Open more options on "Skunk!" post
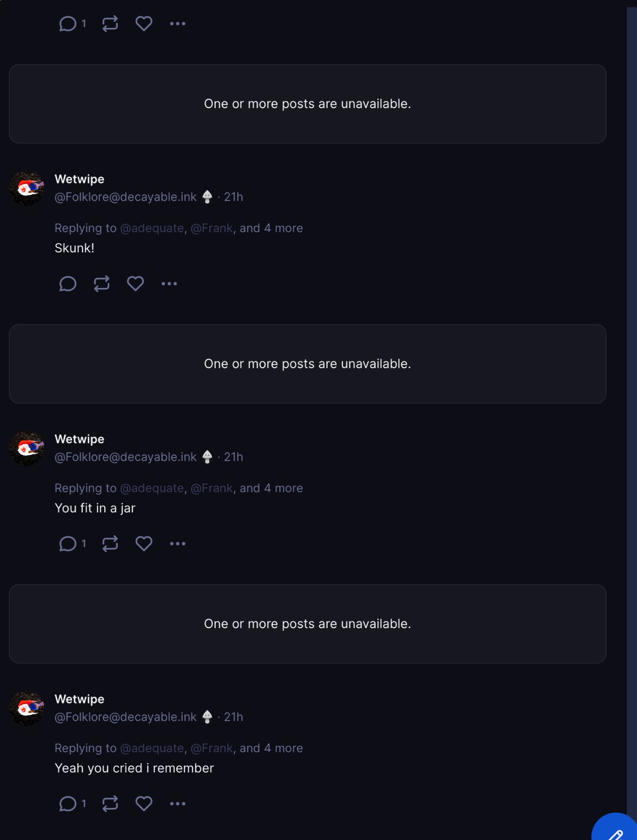 point(169,283)
